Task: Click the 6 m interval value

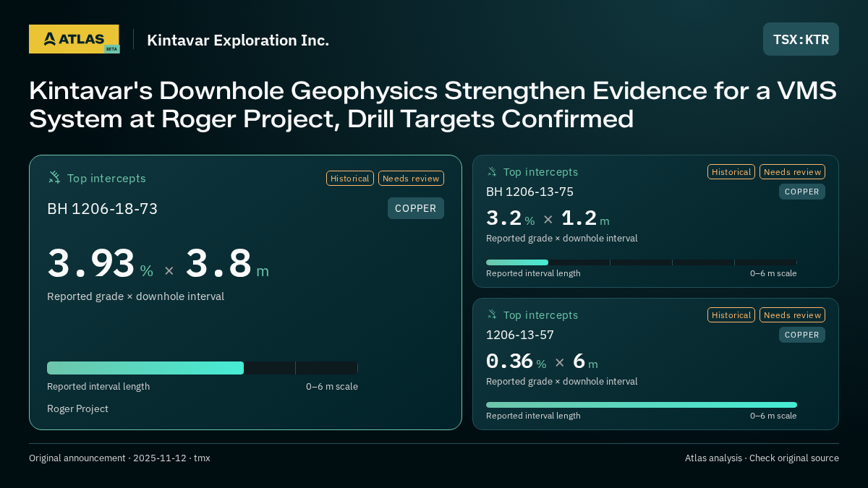Action: 585,361
